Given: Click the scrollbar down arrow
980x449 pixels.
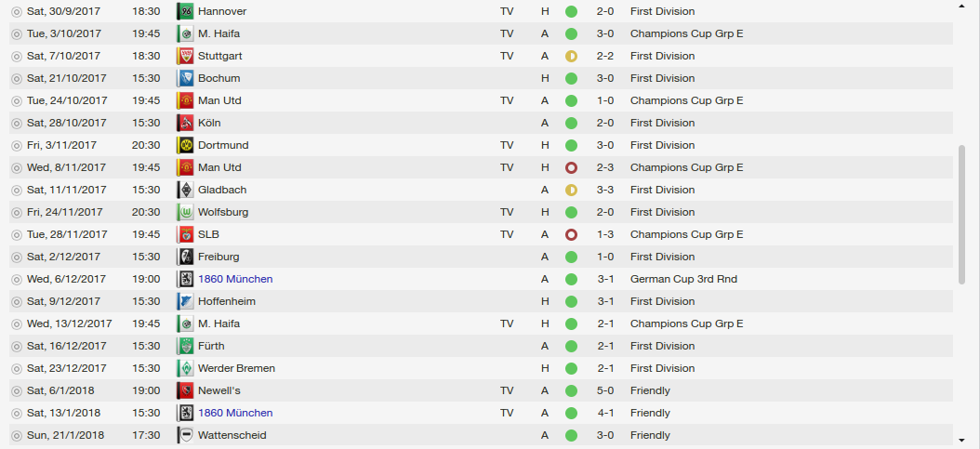Looking at the screenshot, I should (x=961, y=441).
